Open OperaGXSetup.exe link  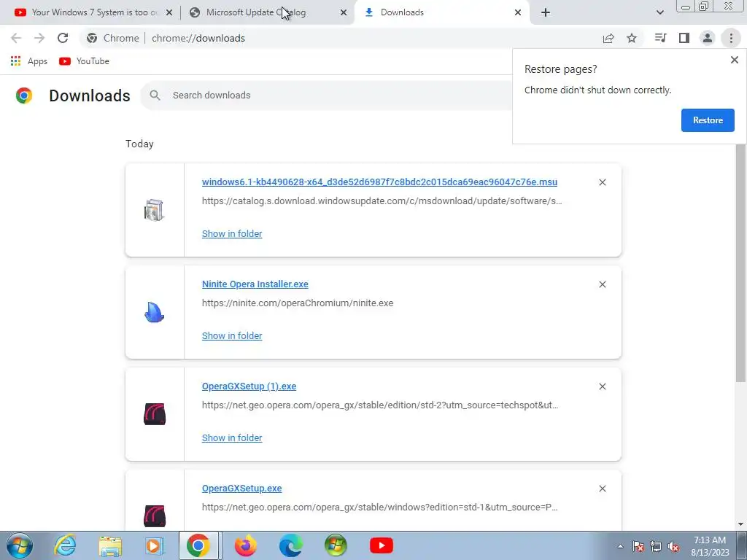[x=241, y=488]
